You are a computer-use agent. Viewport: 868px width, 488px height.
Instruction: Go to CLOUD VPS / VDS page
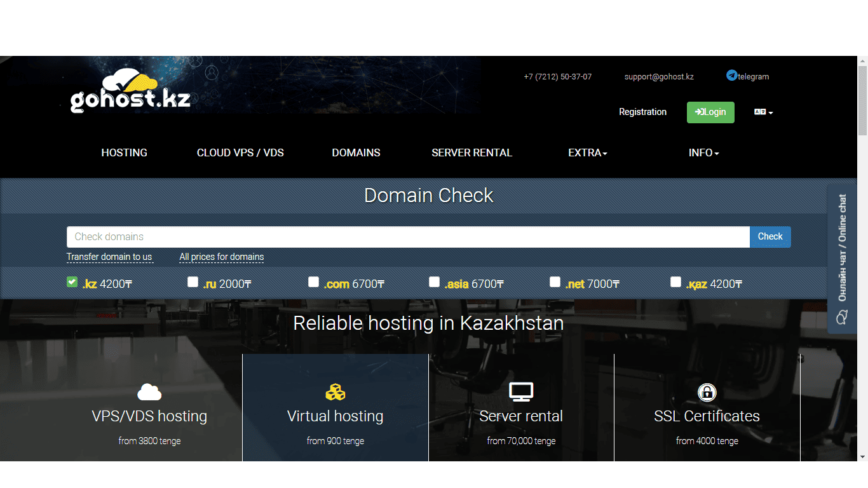coord(240,152)
